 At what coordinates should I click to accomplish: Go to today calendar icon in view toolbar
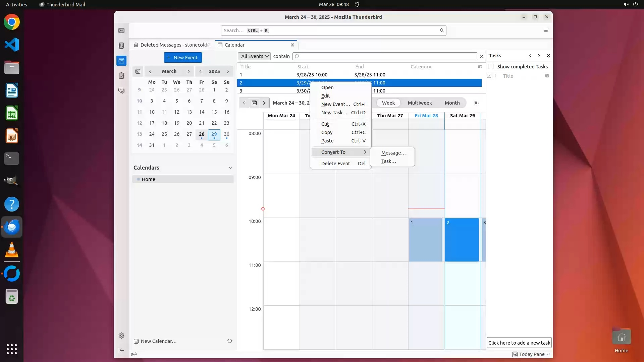tap(254, 103)
